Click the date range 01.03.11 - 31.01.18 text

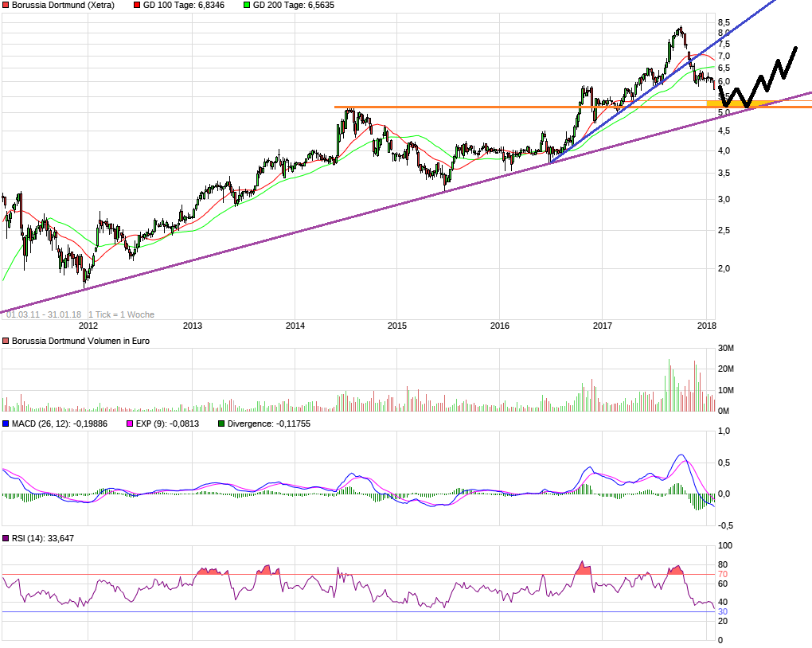pyautogui.click(x=44, y=314)
